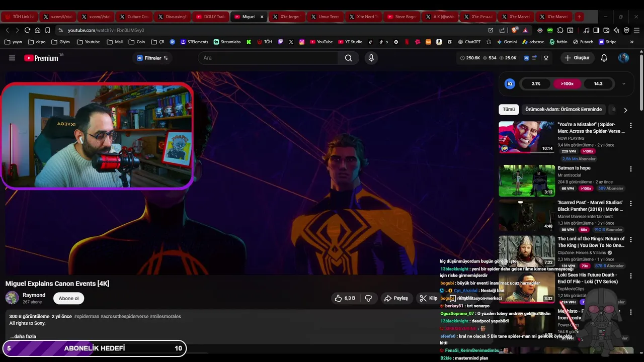This screenshot has height=362, width=644.
Task: Click the Raymond channel avatar
Action: (12, 298)
